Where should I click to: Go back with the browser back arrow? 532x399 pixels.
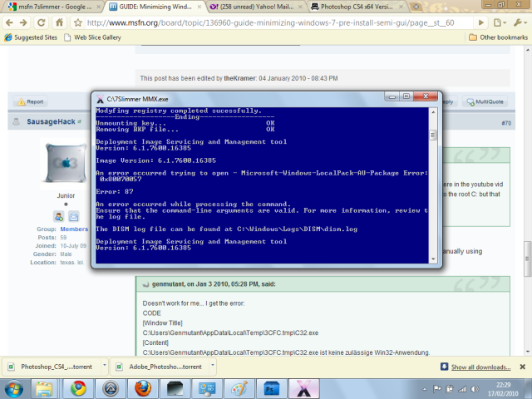[9, 22]
